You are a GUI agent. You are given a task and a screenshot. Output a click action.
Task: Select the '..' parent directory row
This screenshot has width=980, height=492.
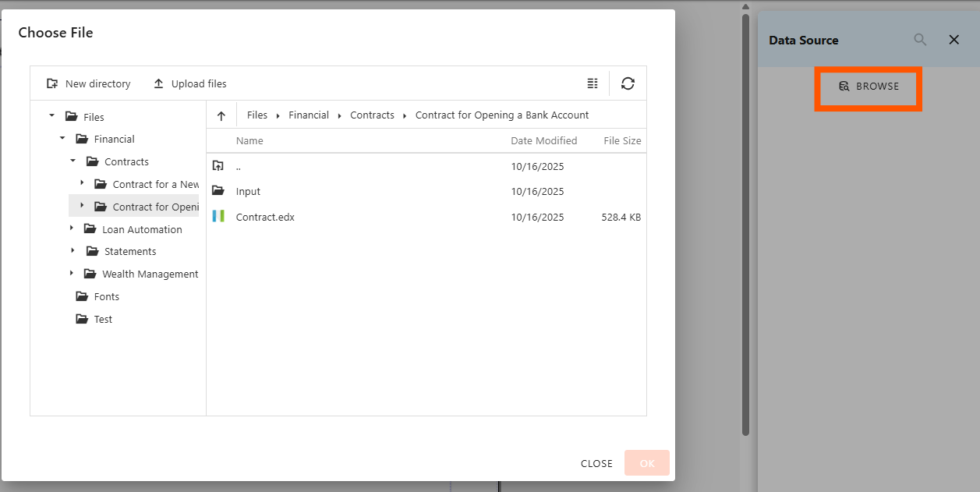426,166
